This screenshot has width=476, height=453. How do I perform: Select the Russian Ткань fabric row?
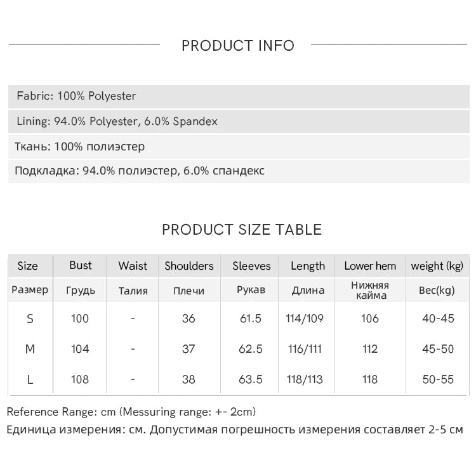[x=80, y=147]
